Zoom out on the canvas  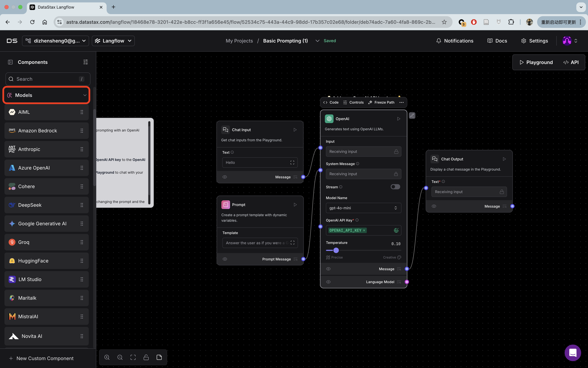(x=120, y=357)
